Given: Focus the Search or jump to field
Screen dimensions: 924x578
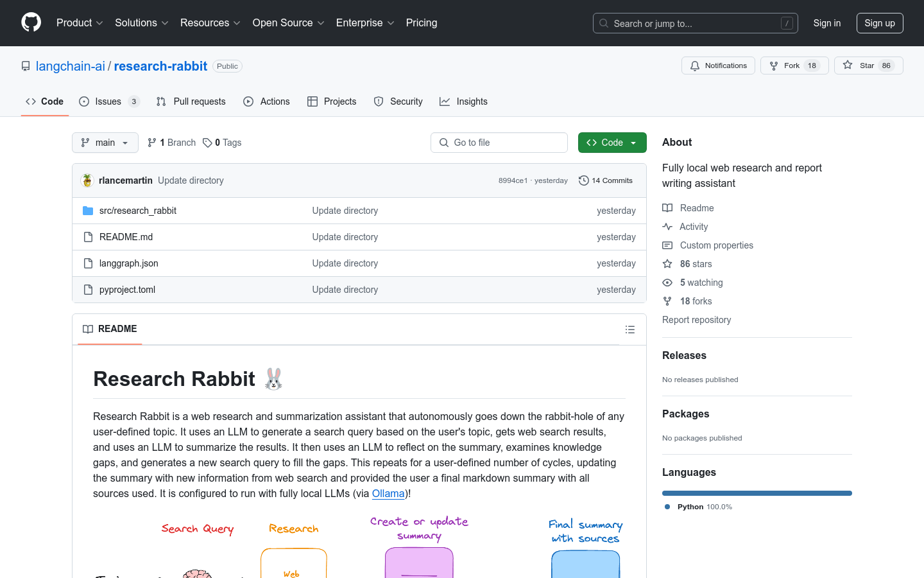Looking at the screenshot, I should coord(696,23).
